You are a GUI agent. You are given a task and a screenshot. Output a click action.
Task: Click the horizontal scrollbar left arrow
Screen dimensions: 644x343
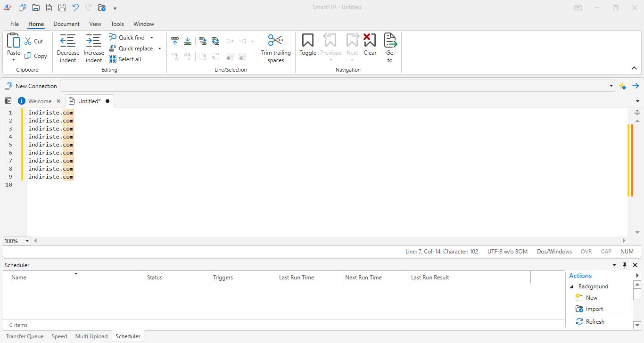[x=35, y=241]
